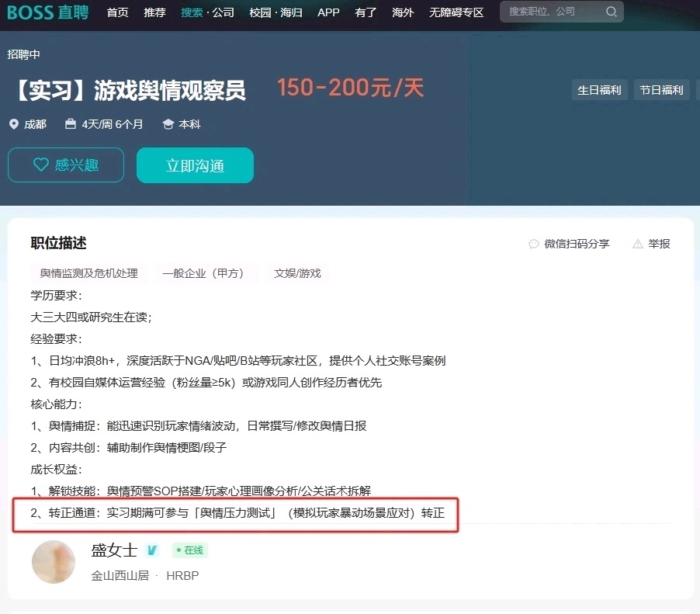
Task: Open the 海外 nav item
Action: tap(403, 12)
